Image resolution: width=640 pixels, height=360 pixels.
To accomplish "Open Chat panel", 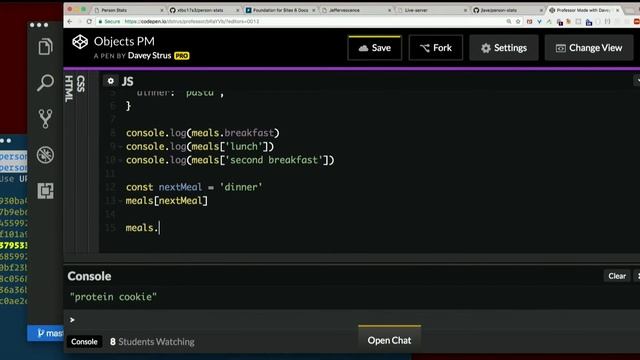I will 389,340.
